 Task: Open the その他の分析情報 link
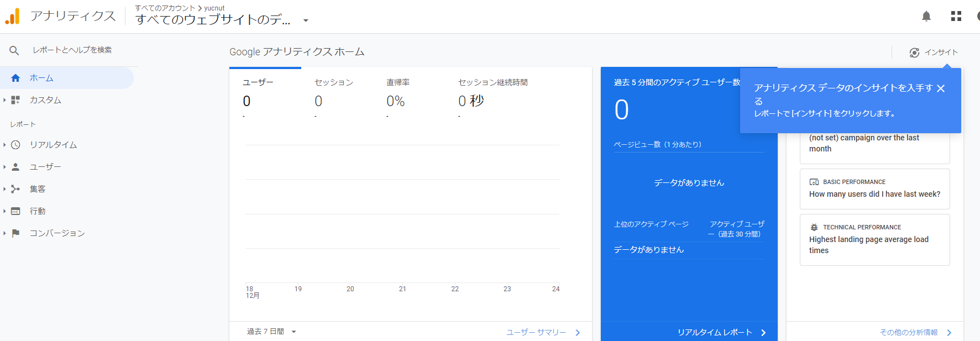(909, 333)
